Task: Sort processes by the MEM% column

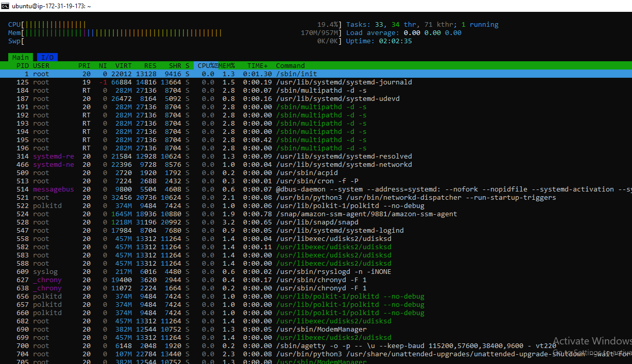Action: pos(227,65)
